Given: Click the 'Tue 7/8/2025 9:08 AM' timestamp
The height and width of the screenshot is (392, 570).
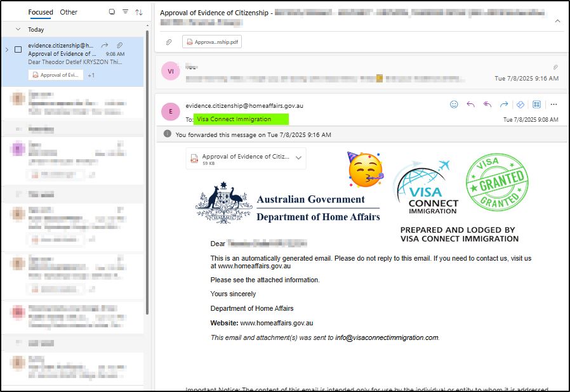Looking at the screenshot, I should (x=531, y=119).
